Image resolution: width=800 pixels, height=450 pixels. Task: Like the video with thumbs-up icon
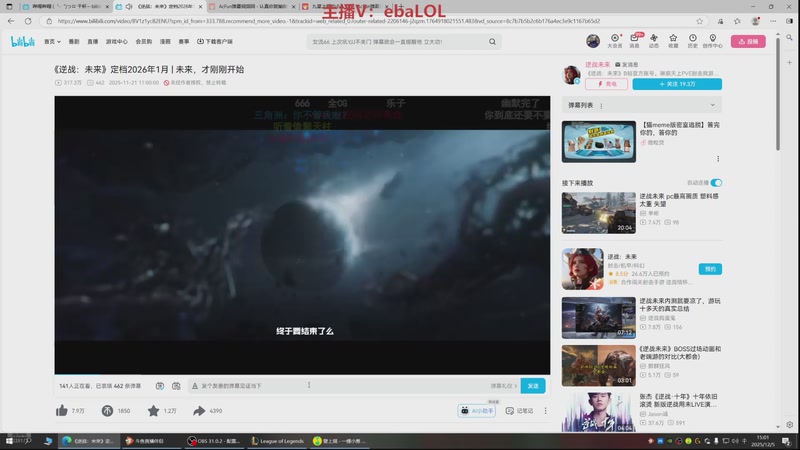click(62, 410)
